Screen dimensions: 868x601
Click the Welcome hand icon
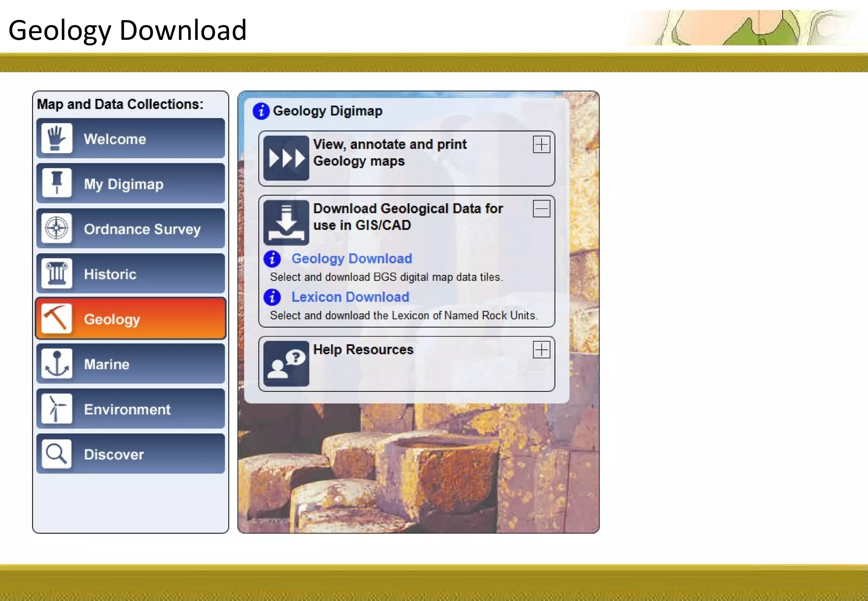(57, 139)
